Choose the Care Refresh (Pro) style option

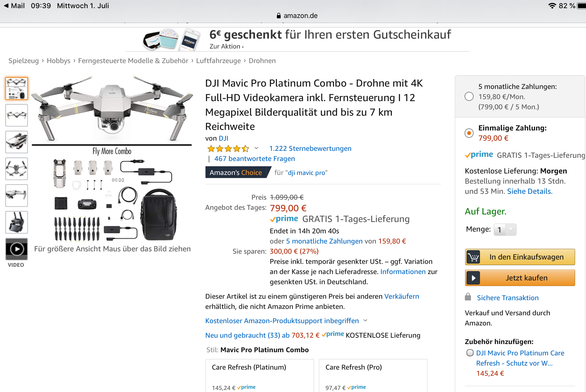pyautogui.click(x=373, y=375)
